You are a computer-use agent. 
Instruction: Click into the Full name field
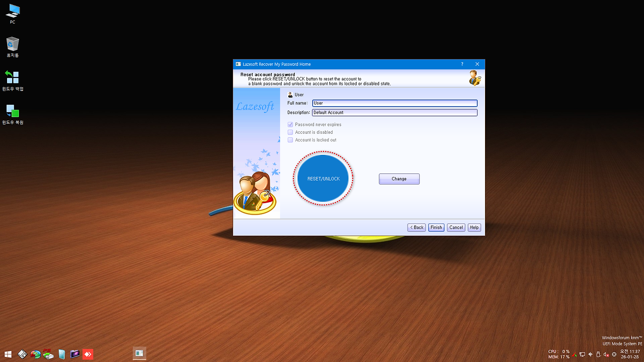[394, 103]
